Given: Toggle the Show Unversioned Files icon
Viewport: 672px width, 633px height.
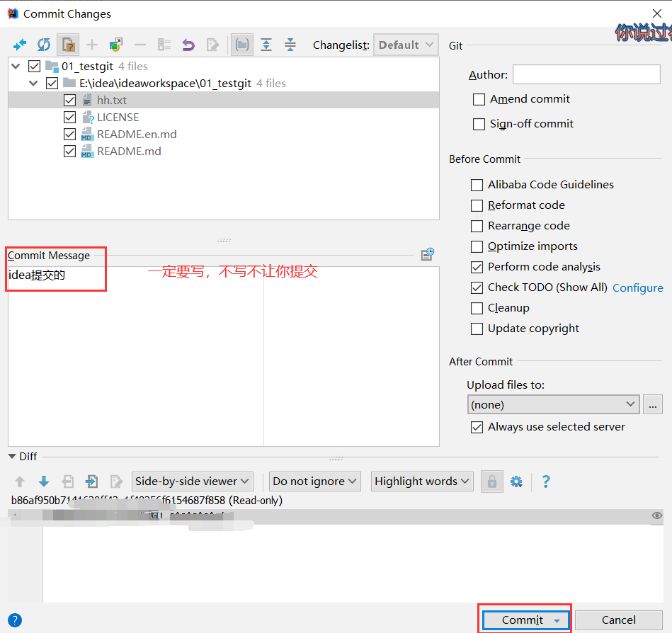Looking at the screenshot, I should 68,45.
